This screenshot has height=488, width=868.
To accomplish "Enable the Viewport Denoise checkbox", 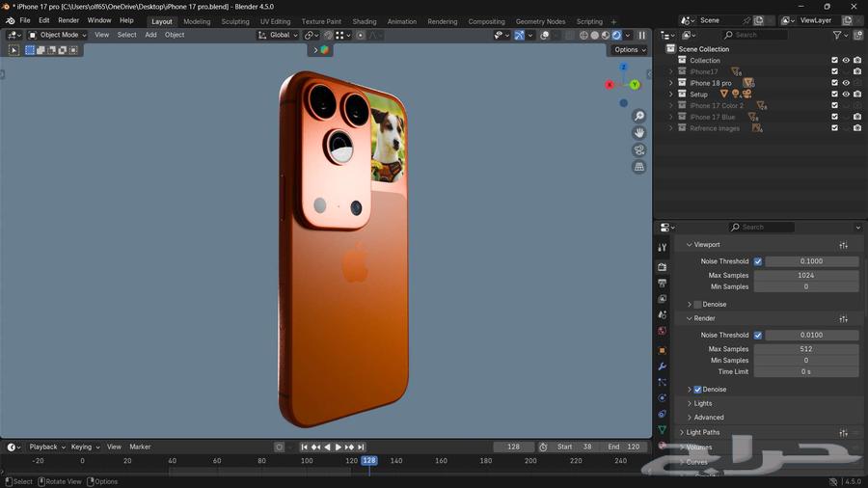I will 697,305.
